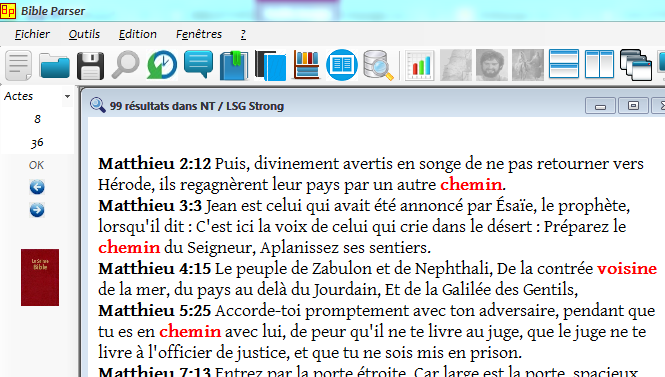This screenshot has width=665, height=377.
Task: Click the gray magnifying glass search icon
Action: 126,65
